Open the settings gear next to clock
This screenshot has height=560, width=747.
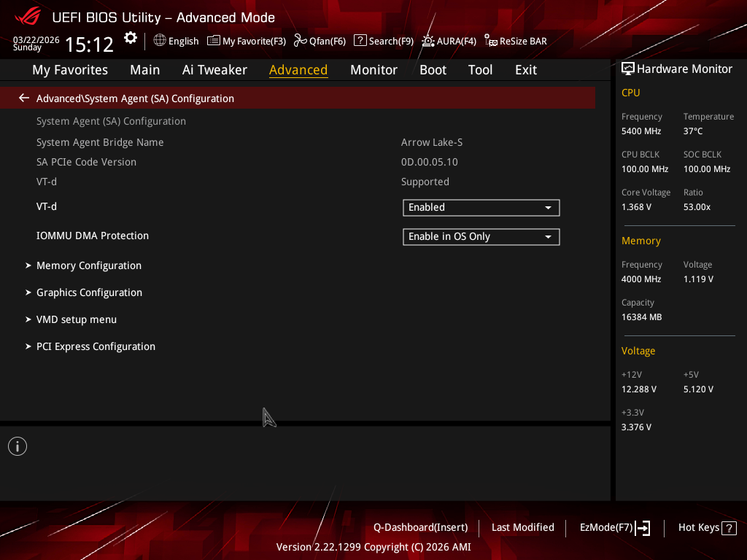click(x=131, y=38)
